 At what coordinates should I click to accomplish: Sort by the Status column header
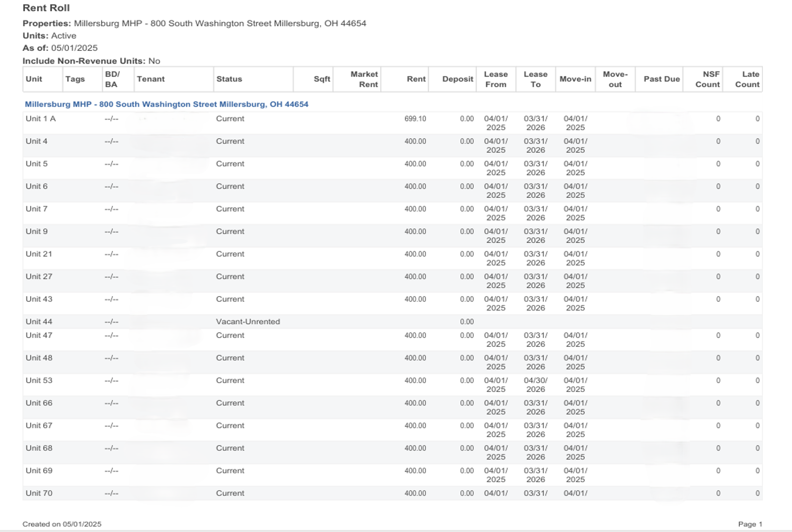point(229,79)
